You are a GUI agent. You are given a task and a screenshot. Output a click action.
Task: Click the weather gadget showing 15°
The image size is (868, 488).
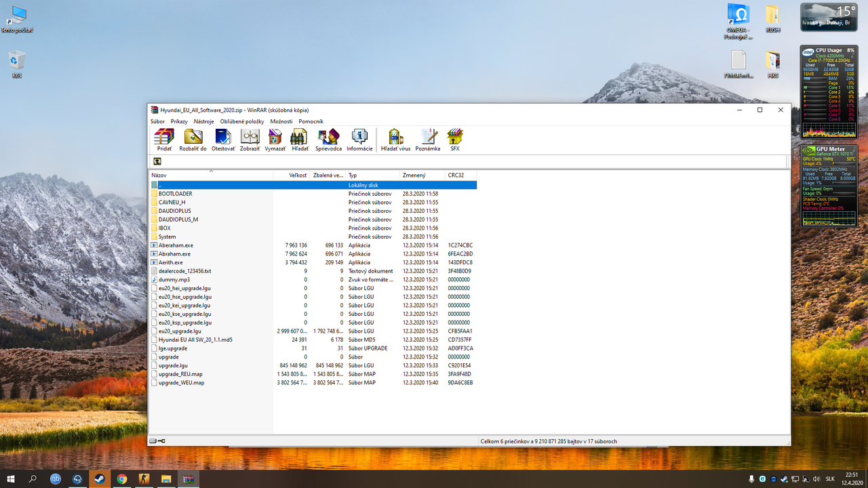(829, 17)
